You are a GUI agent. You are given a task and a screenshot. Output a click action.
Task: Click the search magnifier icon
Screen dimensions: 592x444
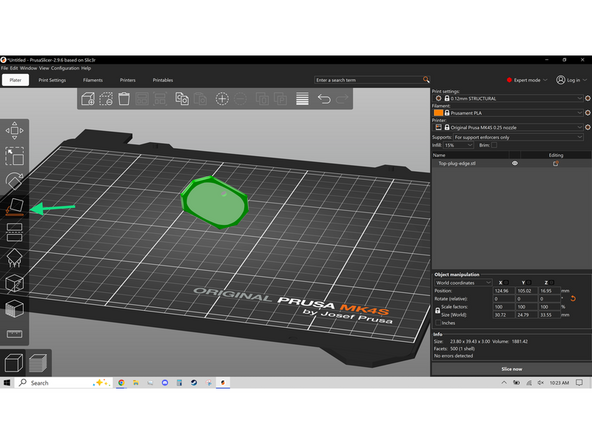coord(426,80)
